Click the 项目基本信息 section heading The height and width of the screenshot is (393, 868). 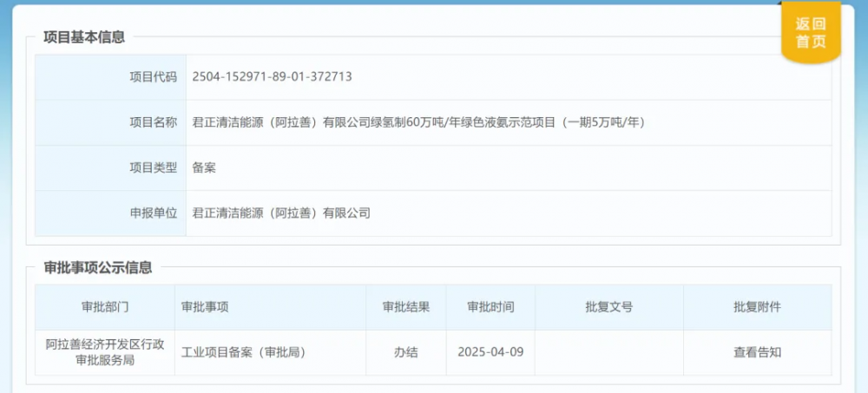84,37
